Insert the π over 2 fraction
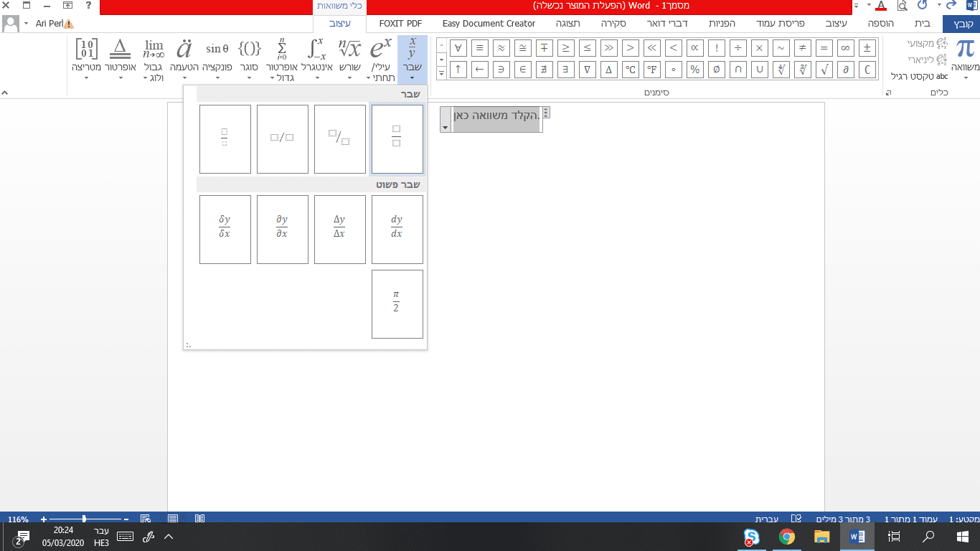The height and width of the screenshot is (551, 980). click(x=397, y=304)
